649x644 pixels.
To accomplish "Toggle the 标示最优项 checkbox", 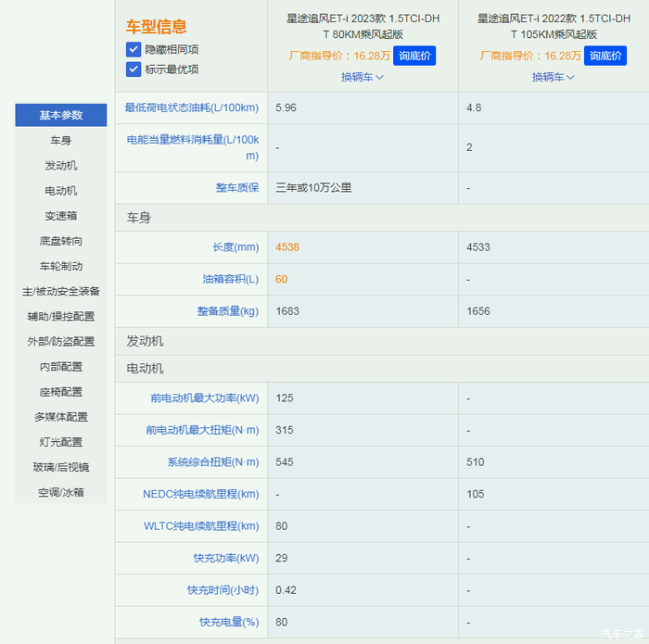I will point(134,69).
